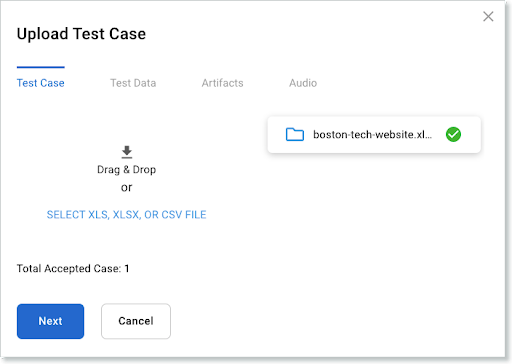The image size is (512, 364).
Task: Switch to the Test Data tab
Action: click(133, 83)
